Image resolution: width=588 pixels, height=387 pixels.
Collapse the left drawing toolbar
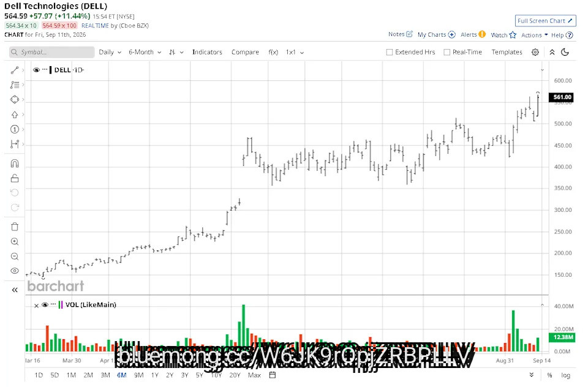coord(15,290)
